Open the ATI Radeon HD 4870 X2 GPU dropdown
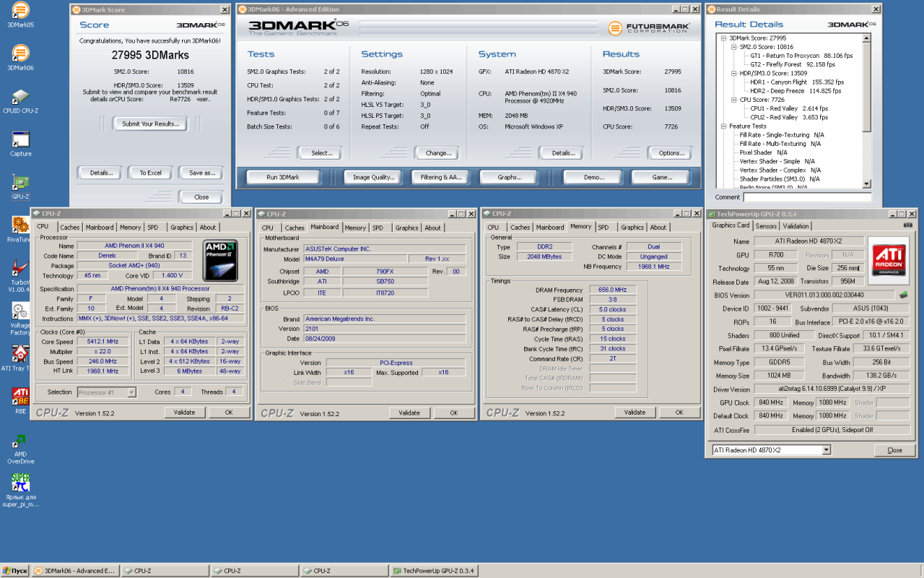924x578 pixels. 826,450
